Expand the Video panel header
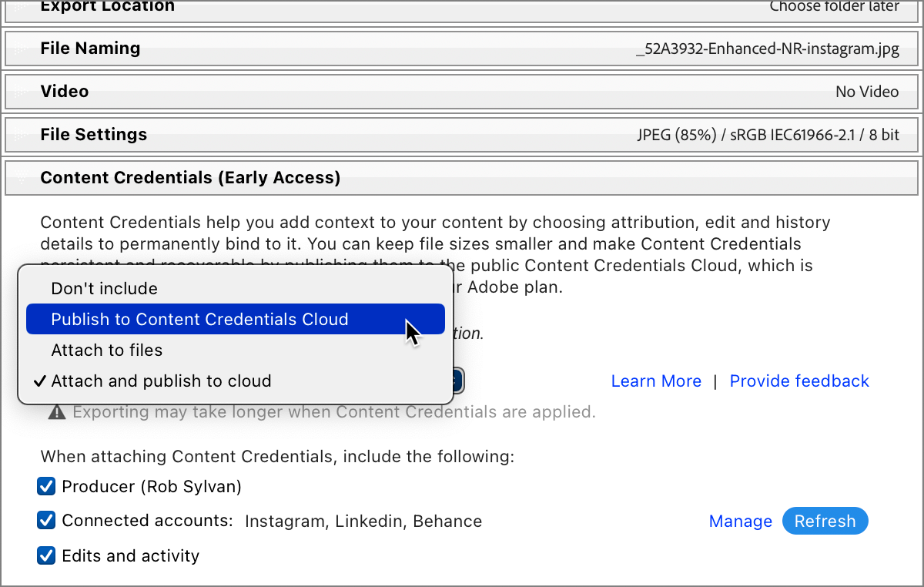The image size is (924, 587). click(65, 92)
